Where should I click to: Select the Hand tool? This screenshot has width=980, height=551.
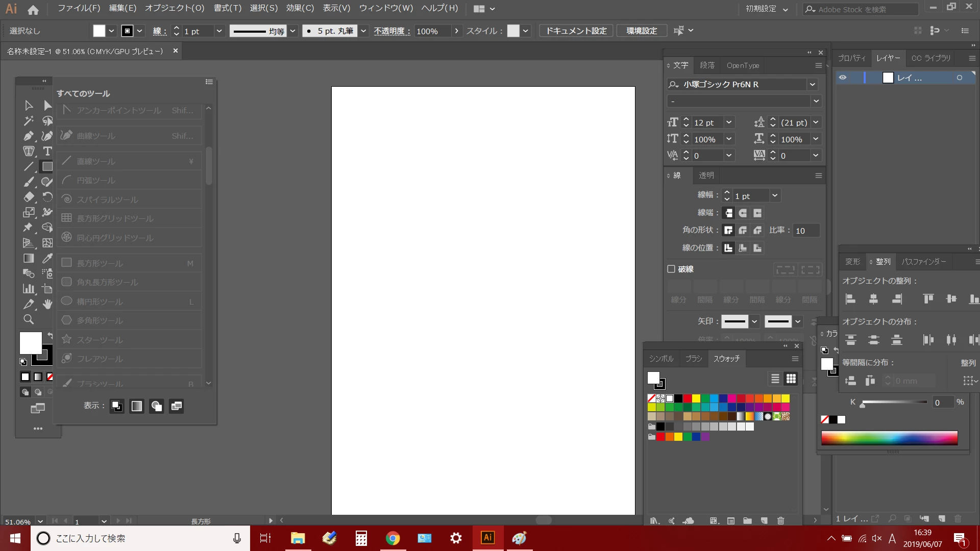(x=47, y=304)
